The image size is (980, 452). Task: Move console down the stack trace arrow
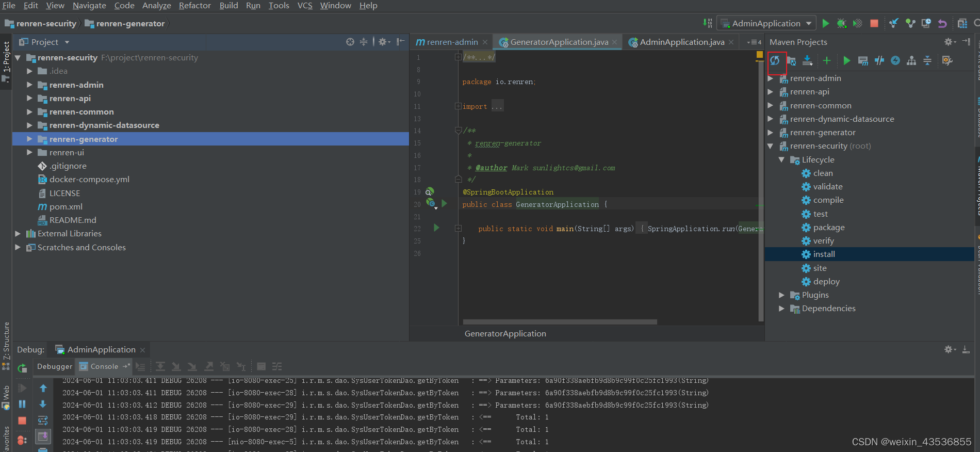[43, 404]
